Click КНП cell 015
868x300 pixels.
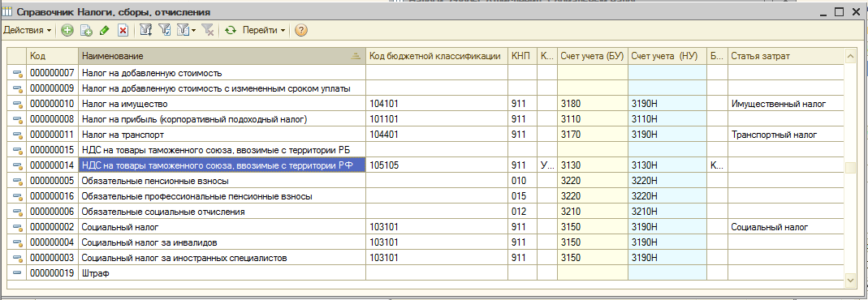(x=523, y=196)
